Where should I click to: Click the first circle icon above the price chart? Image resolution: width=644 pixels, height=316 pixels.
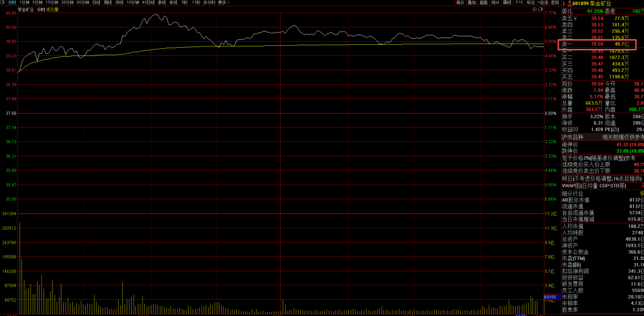[x=535, y=10]
